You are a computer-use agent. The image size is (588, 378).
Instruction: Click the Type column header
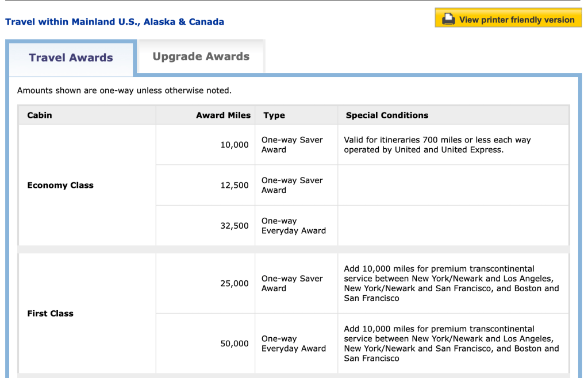274,115
